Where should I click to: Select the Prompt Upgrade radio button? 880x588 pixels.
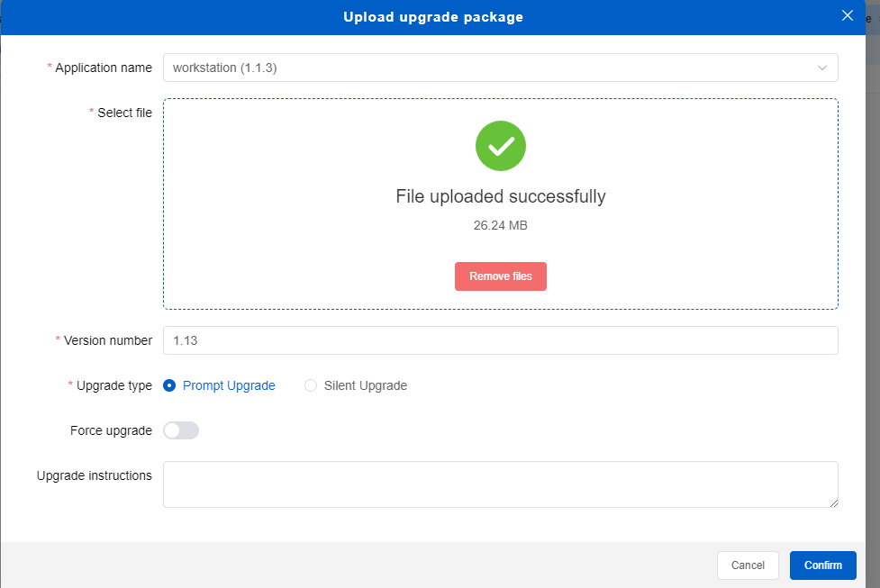coord(169,385)
